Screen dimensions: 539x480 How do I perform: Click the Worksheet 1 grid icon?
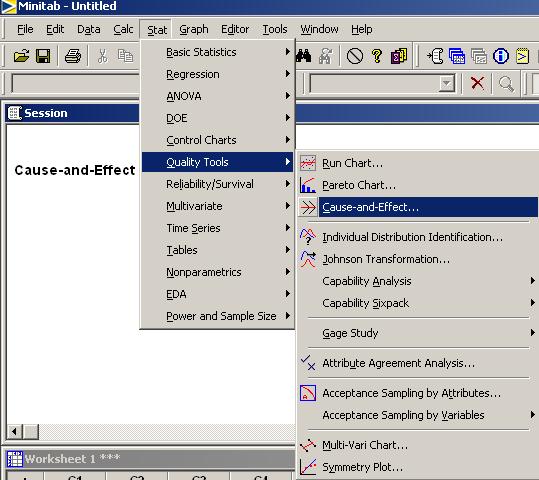click(x=15, y=459)
